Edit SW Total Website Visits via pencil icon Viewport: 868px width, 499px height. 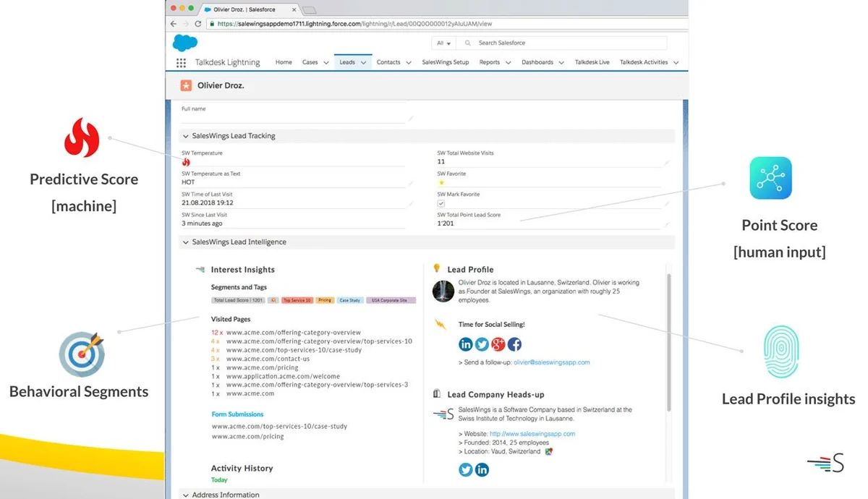(667, 163)
